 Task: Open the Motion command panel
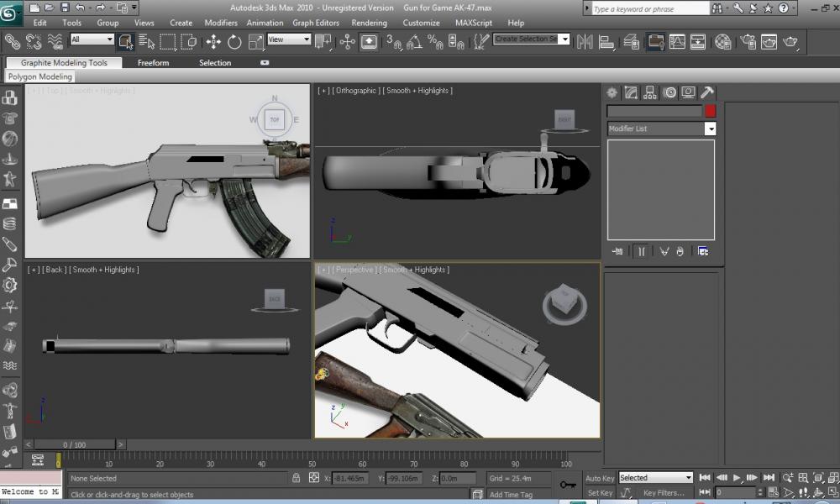point(669,92)
